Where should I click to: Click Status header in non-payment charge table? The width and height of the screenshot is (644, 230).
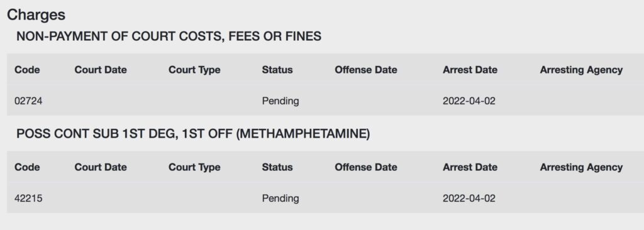[x=277, y=70]
